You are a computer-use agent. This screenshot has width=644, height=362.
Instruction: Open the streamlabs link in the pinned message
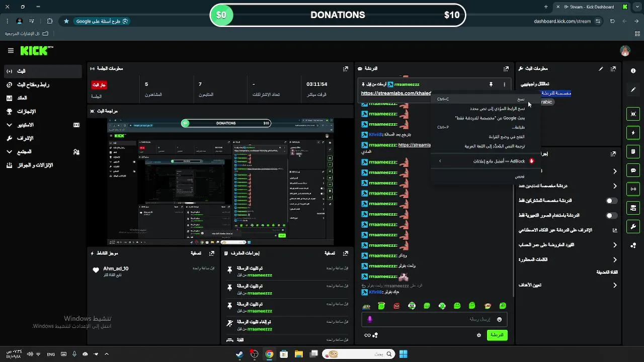click(x=396, y=94)
